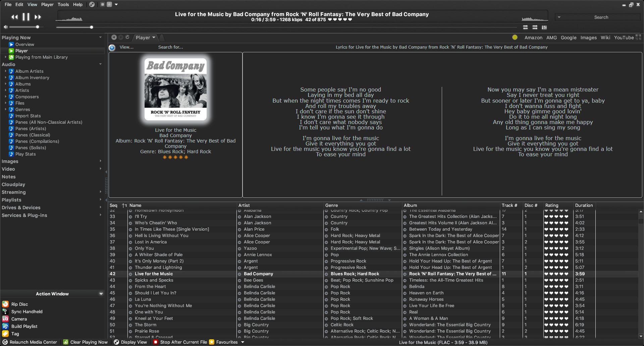Screen dimensions: 644x346
Task: Click the Rip Disc action icon
Action: [x=5, y=304]
